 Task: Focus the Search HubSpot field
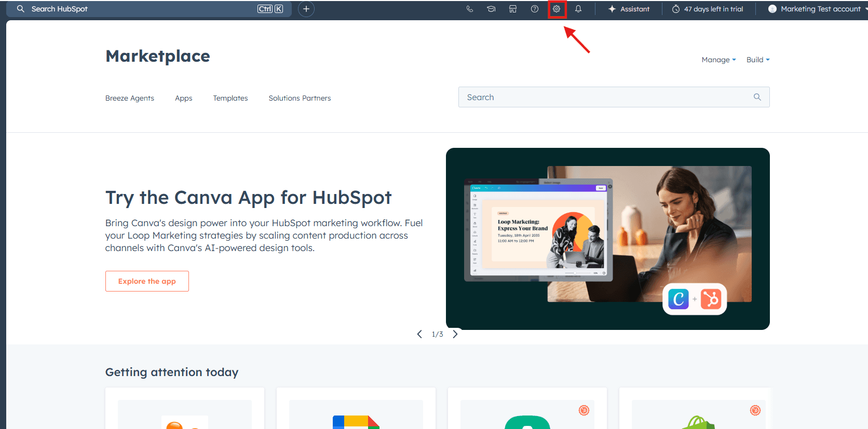coord(149,9)
